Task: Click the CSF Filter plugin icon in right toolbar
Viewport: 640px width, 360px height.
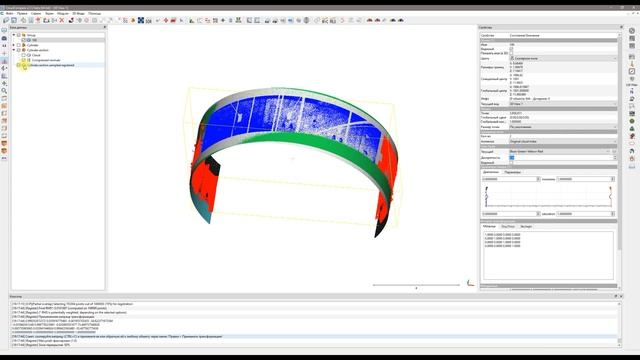Action: pos(632,85)
